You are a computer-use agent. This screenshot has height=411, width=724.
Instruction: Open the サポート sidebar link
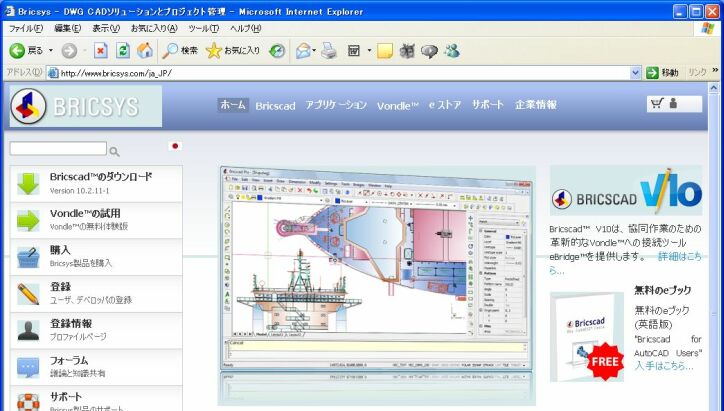point(66,397)
